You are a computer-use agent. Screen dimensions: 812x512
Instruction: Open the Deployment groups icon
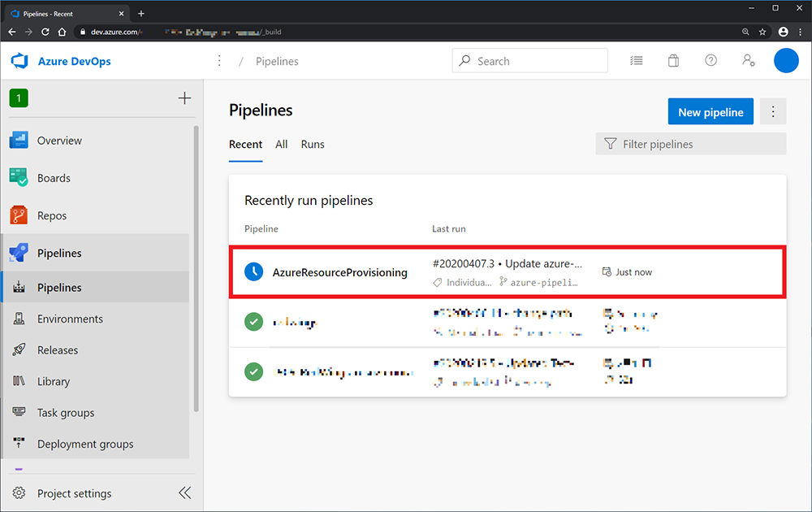coord(19,444)
